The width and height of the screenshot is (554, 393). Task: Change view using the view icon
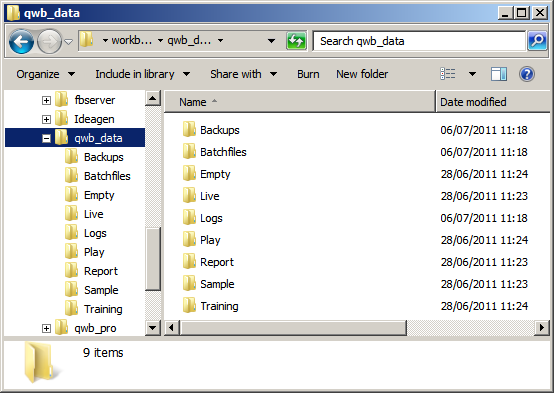pos(448,74)
